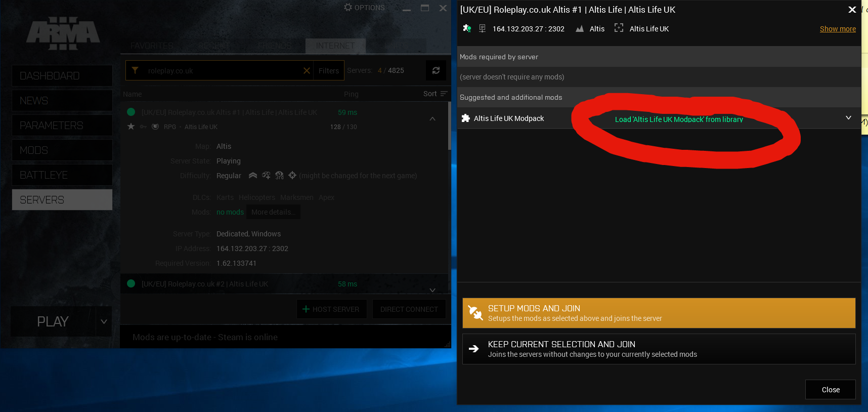
Task: Click the chevrons rank difficulty icon
Action: [253, 176]
